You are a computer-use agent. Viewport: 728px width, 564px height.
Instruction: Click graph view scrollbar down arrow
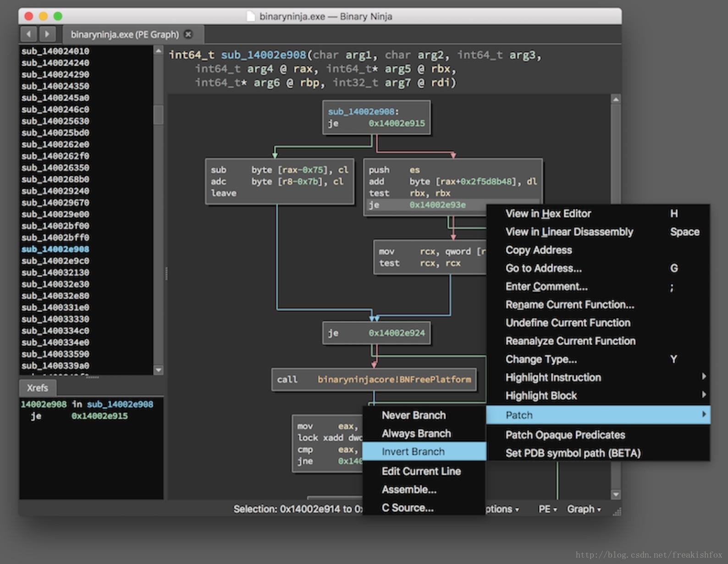(616, 494)
